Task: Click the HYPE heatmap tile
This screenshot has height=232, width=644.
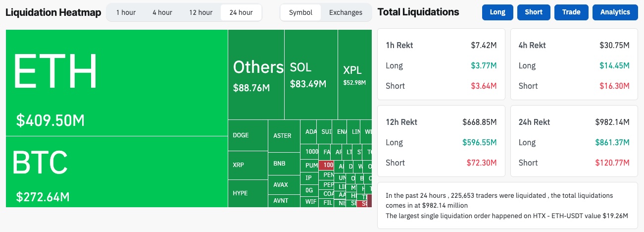Action: coord(247,193)
